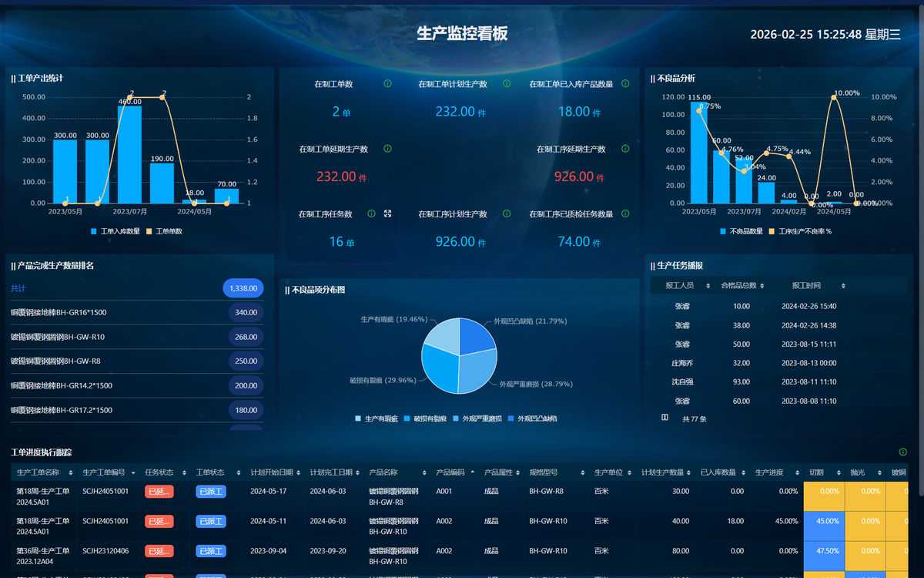Image resolution: width=924 pixels, height=578 pixels.
Task: Click 已派工 tag in A001 row
Action: pos(211,491)
